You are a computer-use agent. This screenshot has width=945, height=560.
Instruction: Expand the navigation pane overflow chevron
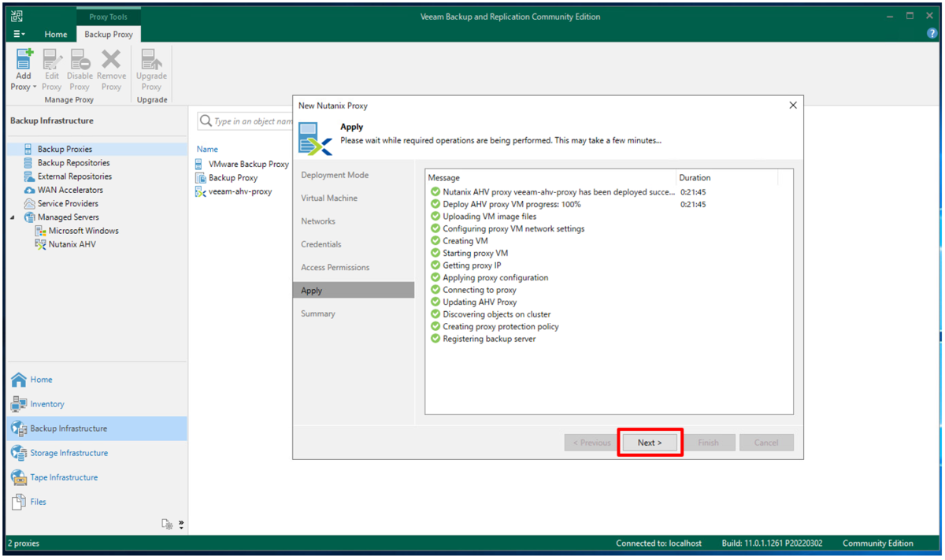point(181,524)
